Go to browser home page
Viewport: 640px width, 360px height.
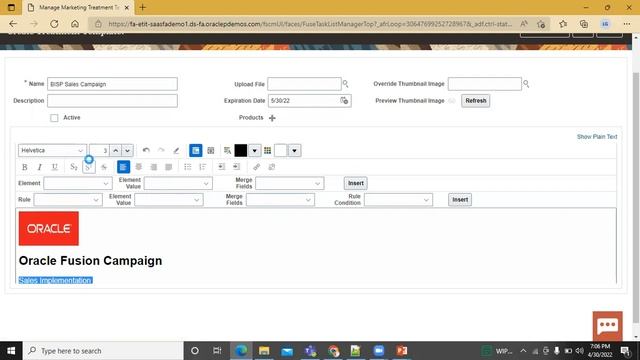click(x=75, y=24)
